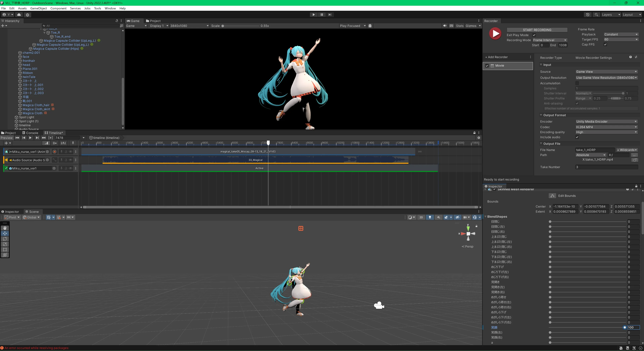
Task: Mute audio in Game view
Action: pos(445,26)
